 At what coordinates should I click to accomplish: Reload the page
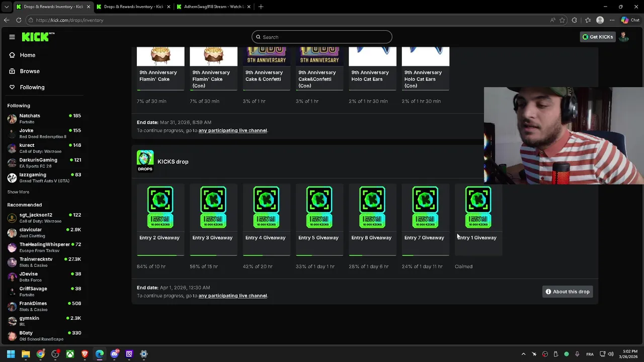(x=19, y=20)
